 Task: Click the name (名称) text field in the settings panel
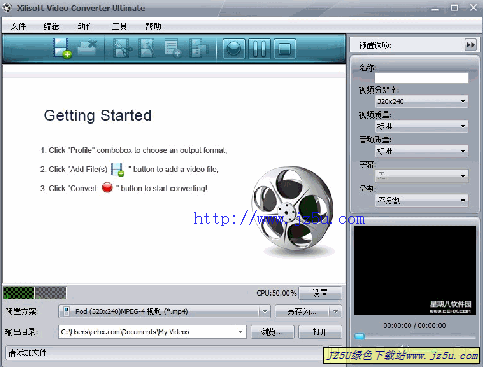[x=421, y=78]
